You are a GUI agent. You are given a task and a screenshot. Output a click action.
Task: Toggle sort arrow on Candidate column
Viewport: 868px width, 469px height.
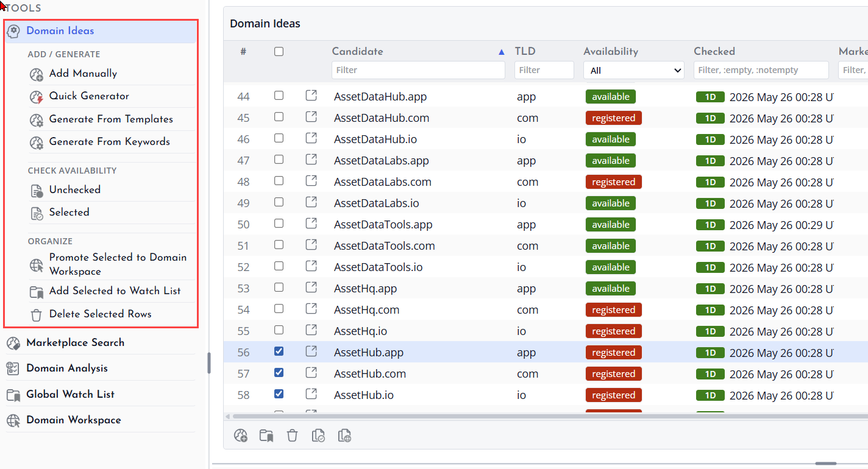(x=502, y=52)
